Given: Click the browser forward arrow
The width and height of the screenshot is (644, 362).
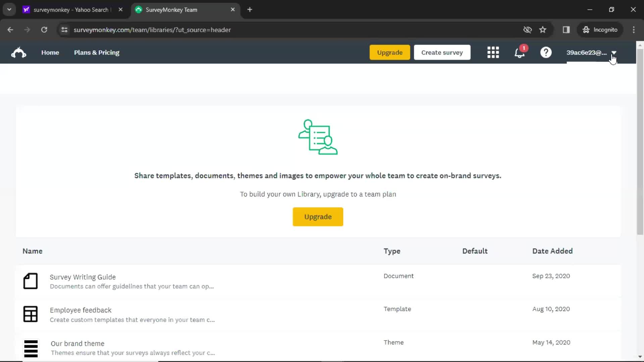Looking at the screenshot, I should point(27,30).
